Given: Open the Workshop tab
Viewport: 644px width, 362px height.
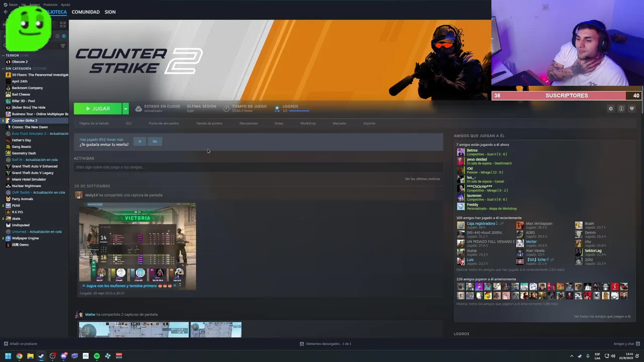Looking at the screenshot, I should [308, 123].
